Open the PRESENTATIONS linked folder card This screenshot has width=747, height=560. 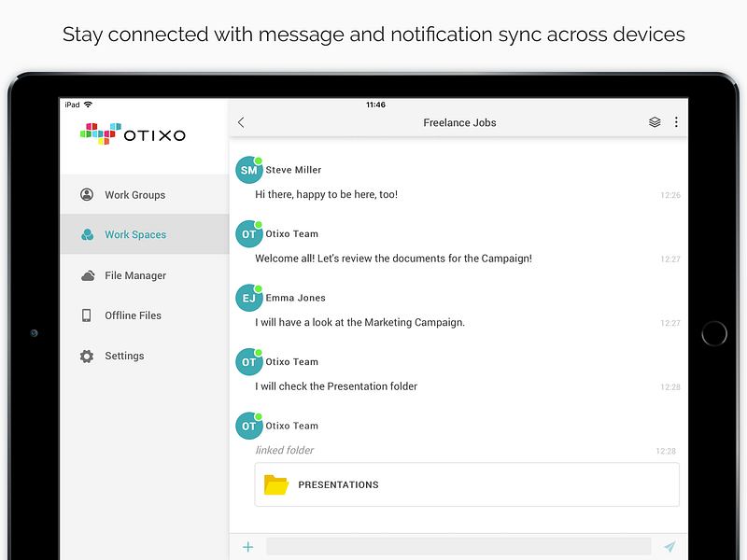(x=467, y=484)
